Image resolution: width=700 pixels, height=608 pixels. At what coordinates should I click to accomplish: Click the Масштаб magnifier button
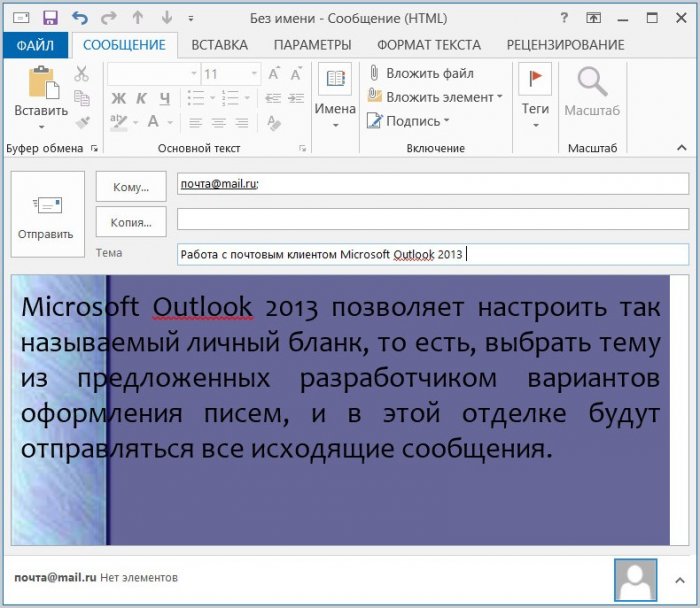click(592, 92)
